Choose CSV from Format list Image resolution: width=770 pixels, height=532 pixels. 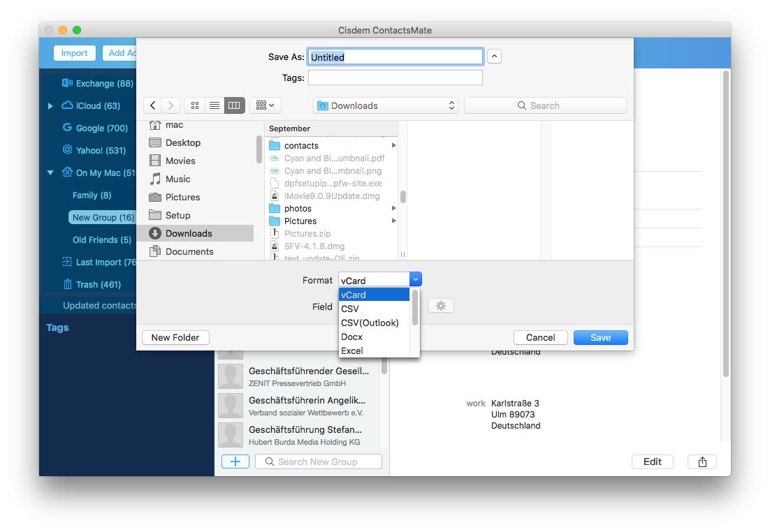(x=375, y=309)
